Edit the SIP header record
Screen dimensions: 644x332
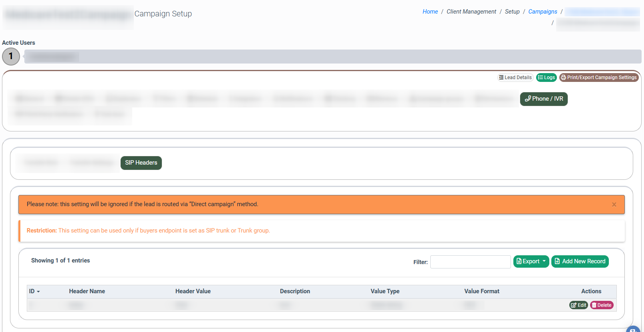578,305
